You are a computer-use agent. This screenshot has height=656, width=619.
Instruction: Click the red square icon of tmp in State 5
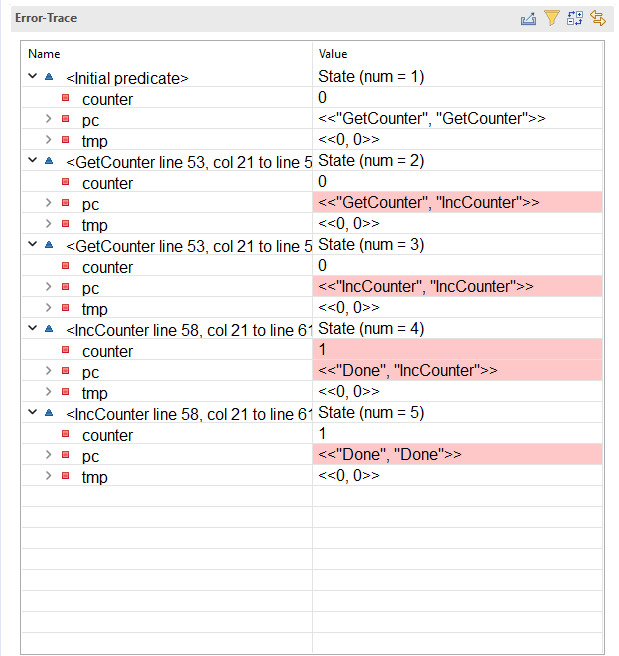point(65,475)
